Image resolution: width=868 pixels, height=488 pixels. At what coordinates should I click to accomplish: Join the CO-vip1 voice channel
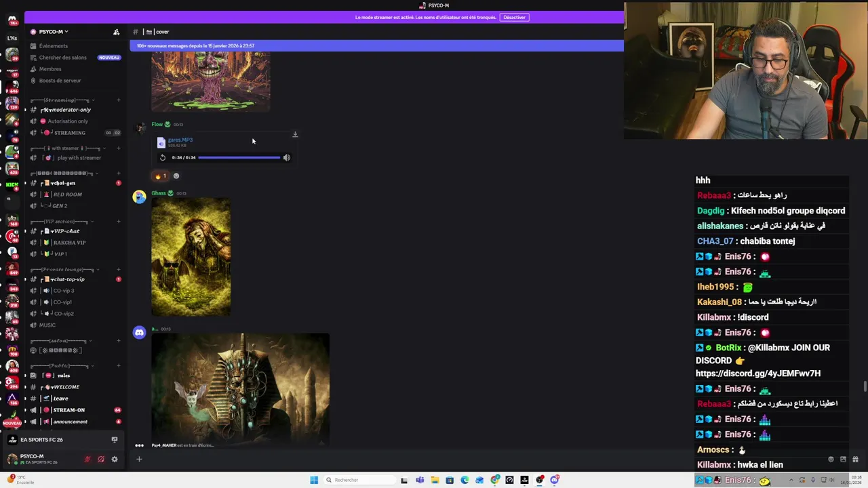(x=62, y=302)
